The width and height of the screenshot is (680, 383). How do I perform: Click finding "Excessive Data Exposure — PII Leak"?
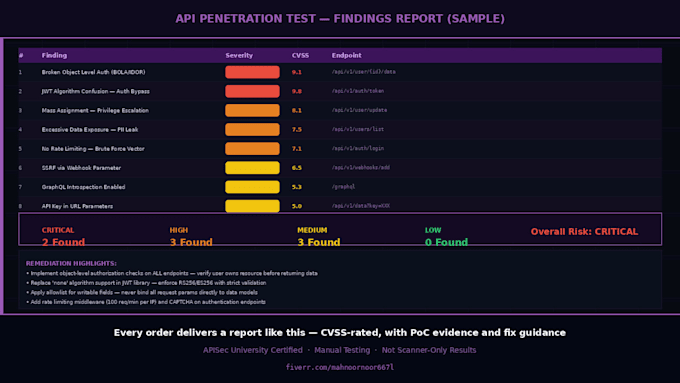(90, 129)
